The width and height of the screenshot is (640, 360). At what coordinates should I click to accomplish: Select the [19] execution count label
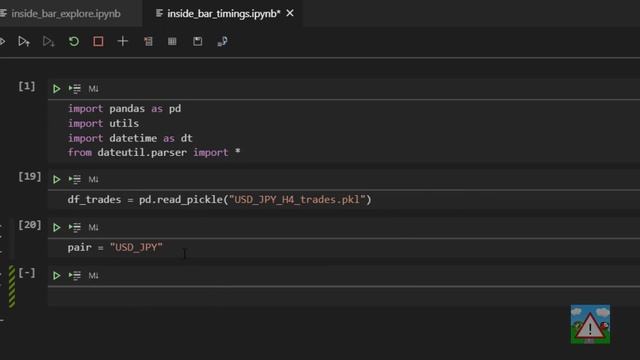click(x=29, y=176)
